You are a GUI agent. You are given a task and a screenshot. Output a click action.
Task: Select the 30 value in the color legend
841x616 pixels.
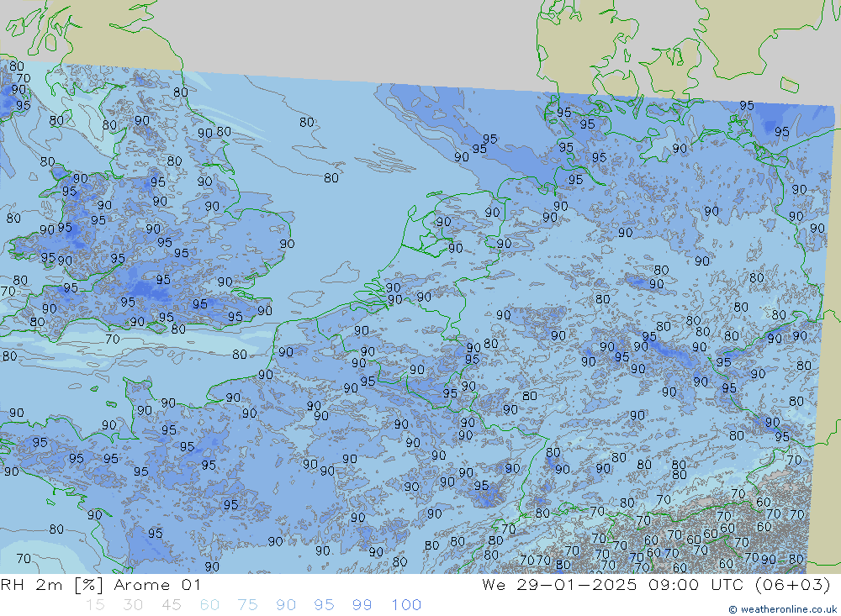click(x=133, y=605)
